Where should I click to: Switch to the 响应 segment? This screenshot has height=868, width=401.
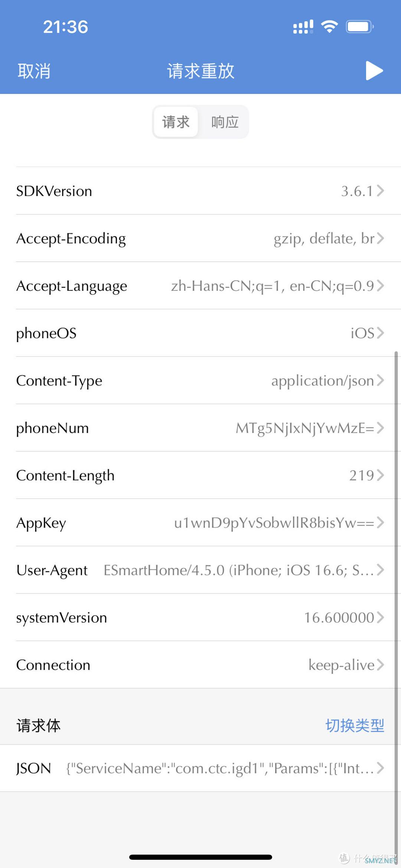click(225, 122)
